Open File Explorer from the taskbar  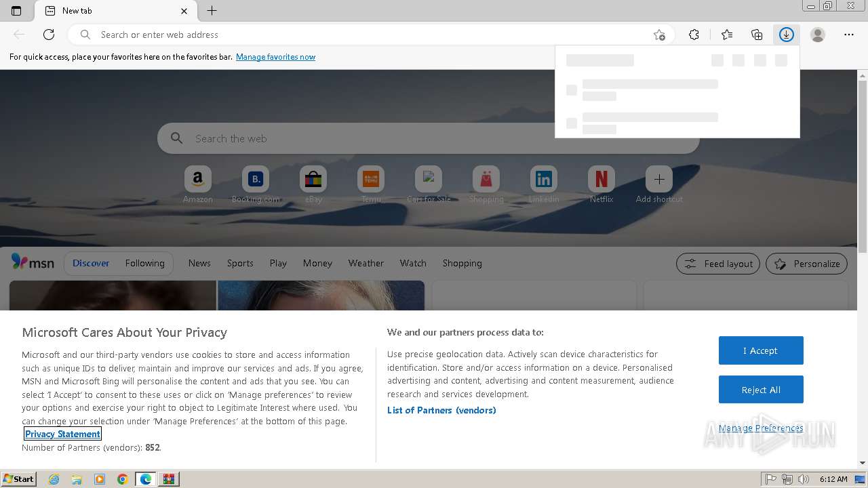pyautogui.click(x=77, y=479)
